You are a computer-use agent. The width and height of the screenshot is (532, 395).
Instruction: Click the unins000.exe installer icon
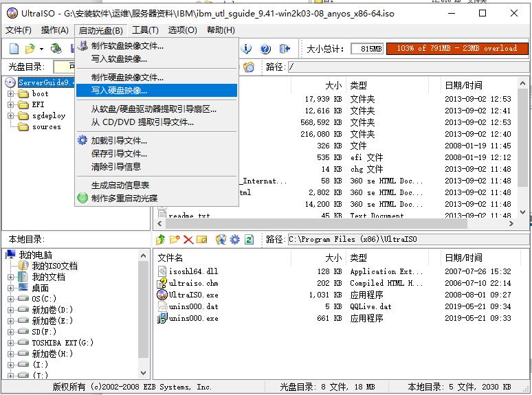tap(162, 318)
